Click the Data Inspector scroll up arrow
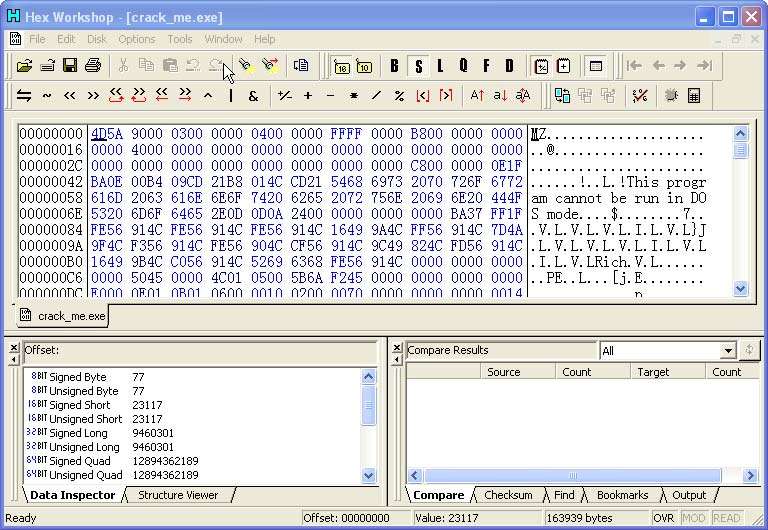Screen dimensions: 768x530 click(x=368, y=376)
